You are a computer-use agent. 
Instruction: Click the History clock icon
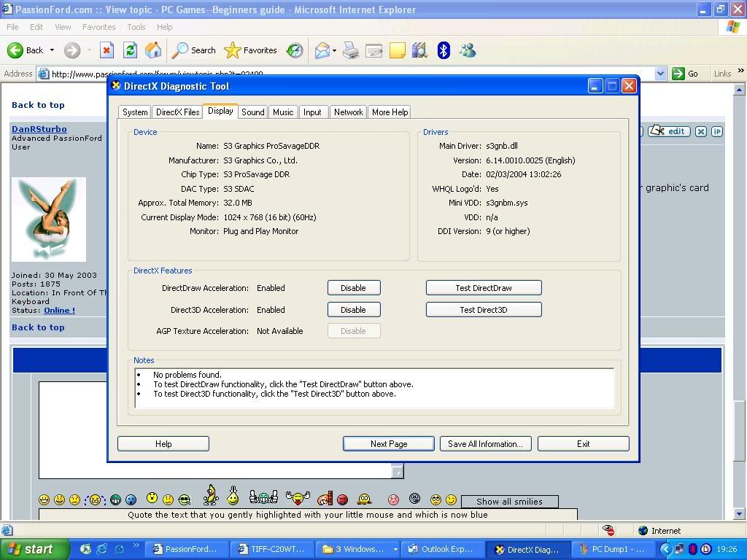295,50
